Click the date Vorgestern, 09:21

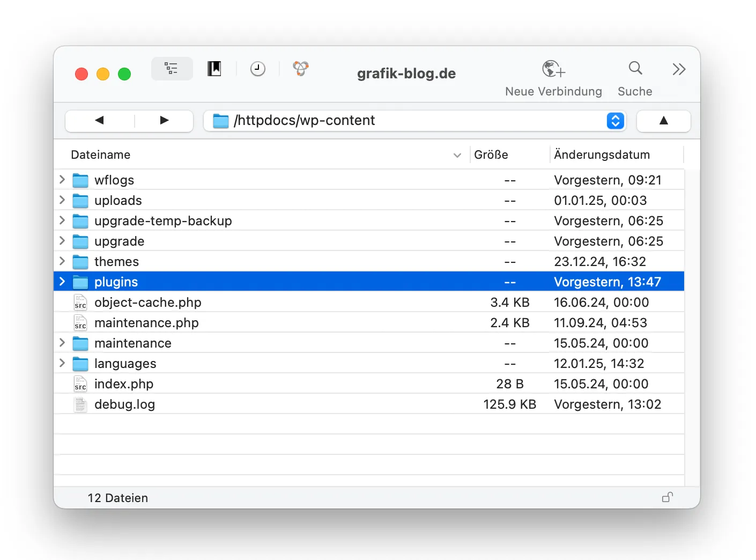coord(608,180)
